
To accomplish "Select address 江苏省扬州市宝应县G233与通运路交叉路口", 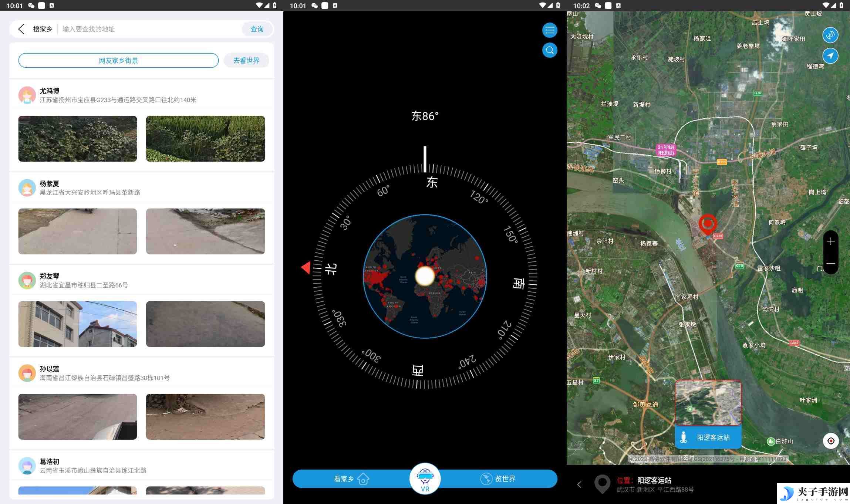I will (118, 100).
